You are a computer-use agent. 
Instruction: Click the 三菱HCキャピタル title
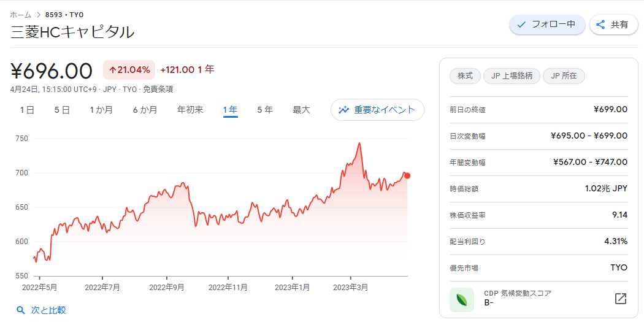click(x=72, y=33)
